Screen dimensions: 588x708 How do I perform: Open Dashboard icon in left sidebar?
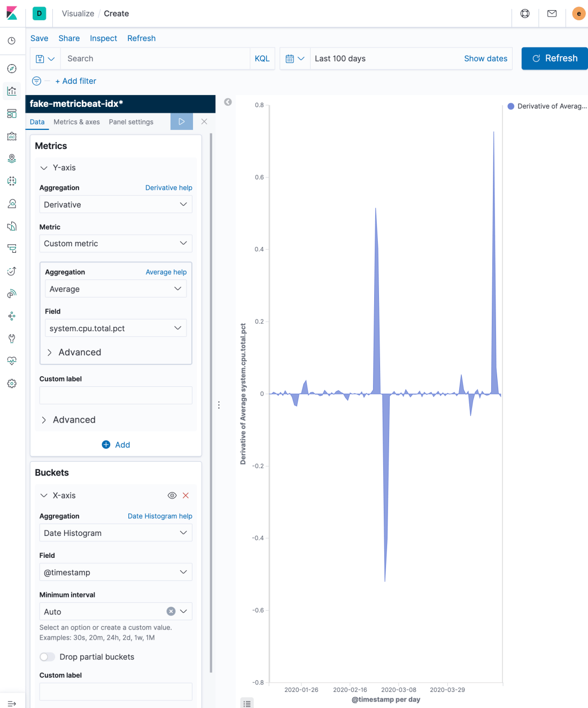(x=12, y=114)
